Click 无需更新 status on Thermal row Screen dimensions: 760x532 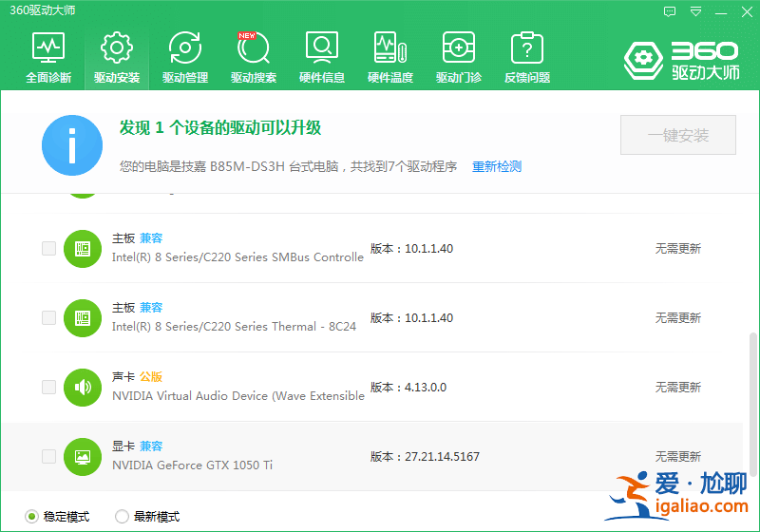678,318
